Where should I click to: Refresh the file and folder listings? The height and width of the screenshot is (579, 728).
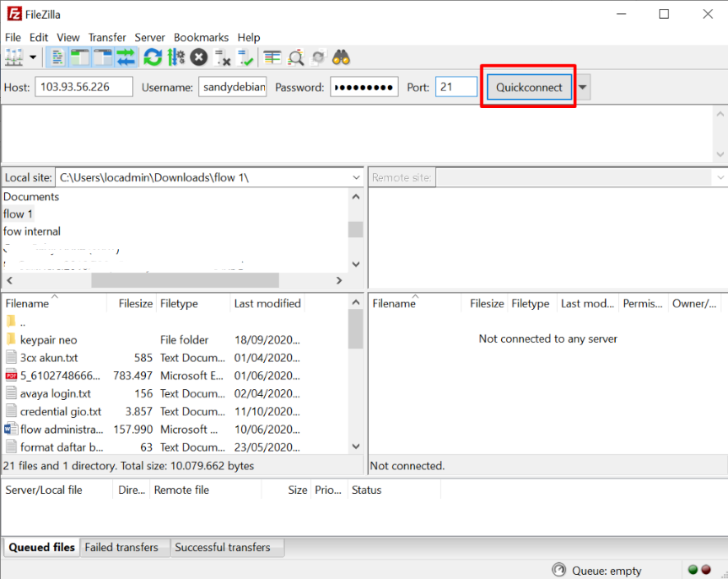153,57
